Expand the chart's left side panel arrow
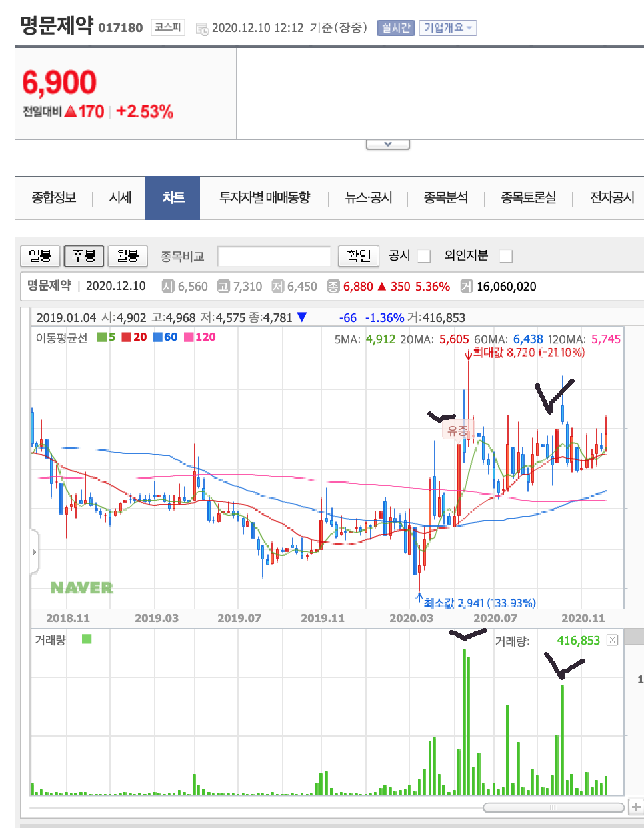Image resolution: width=644 pixels, height=828 pixels. [35, 552]
